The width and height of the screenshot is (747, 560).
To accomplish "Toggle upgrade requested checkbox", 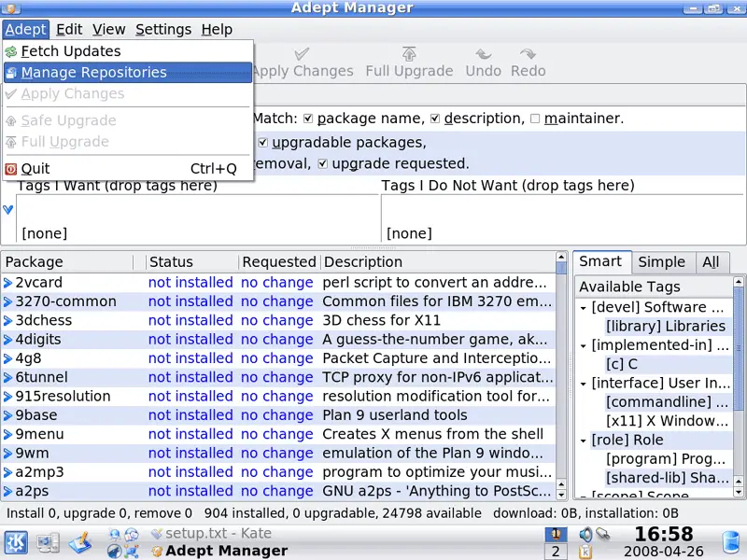I will click(323, 164).
